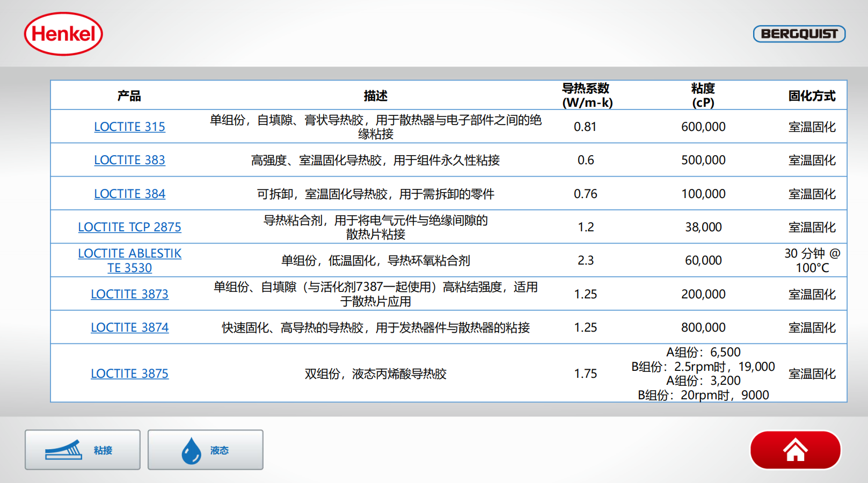
Task: Follow the LOCTITE 384 link
Action: [129, 194]
